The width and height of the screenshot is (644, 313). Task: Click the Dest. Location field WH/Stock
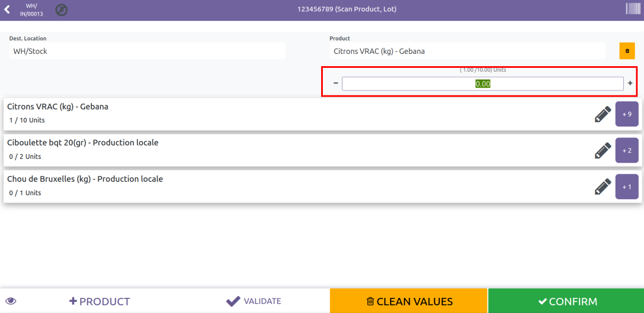(x=147, y=51)
